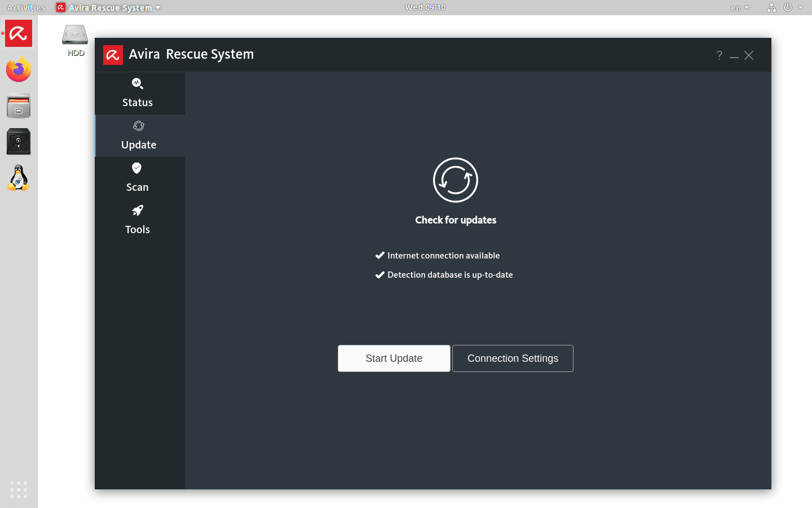Click the Start Update button
Screen dimensions: 812x508
click(x=394, y=358)
